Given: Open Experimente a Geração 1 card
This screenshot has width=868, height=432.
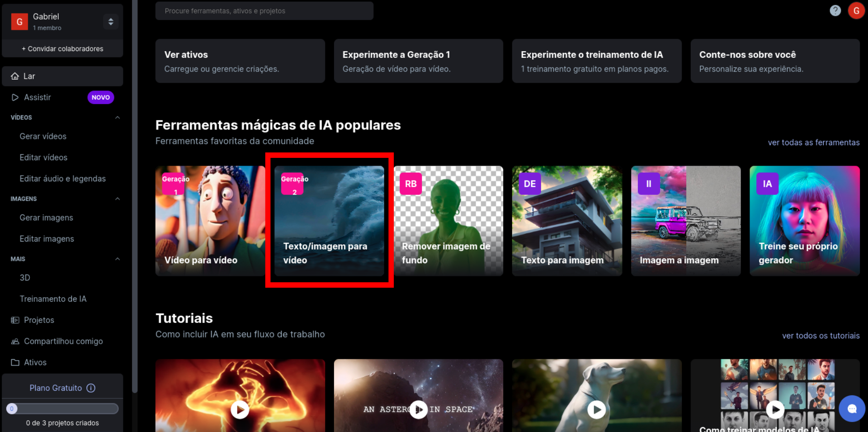Looking at the screenshot, I should (x=419, y=61).
